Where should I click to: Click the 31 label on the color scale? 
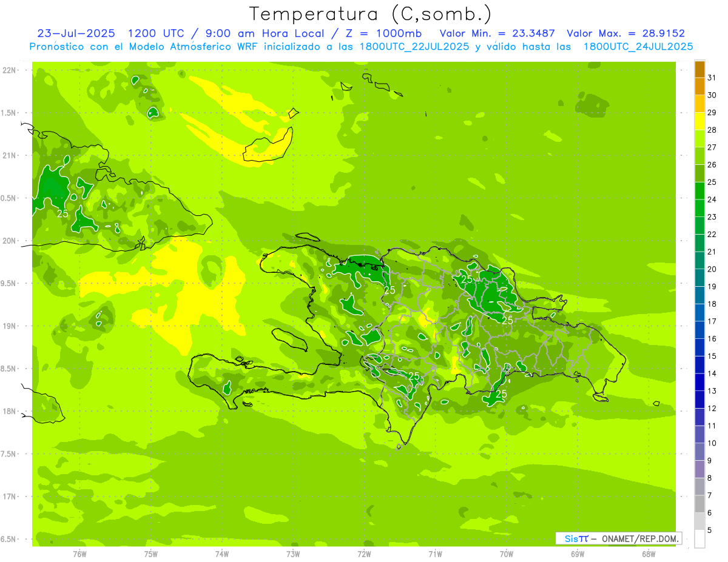click(x=712, y=78)
